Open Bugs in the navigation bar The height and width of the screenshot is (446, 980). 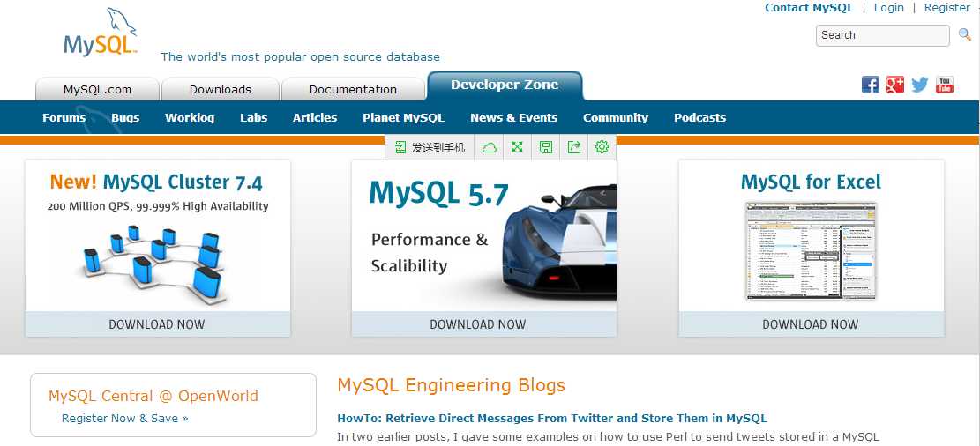tap(125, 117)
